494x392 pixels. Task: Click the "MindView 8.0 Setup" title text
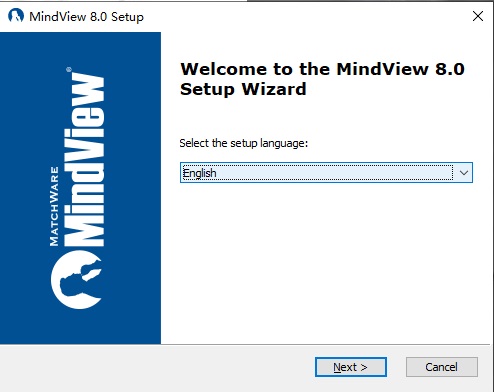pos(86,17)
